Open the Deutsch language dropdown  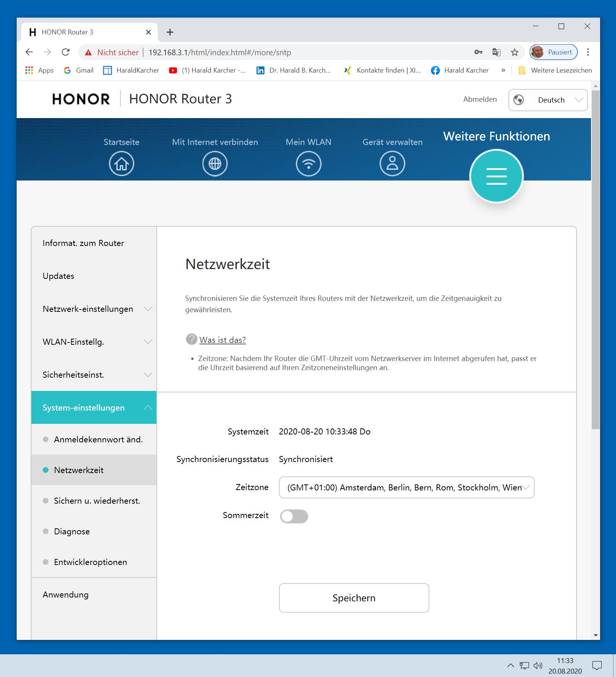(548, 100)
